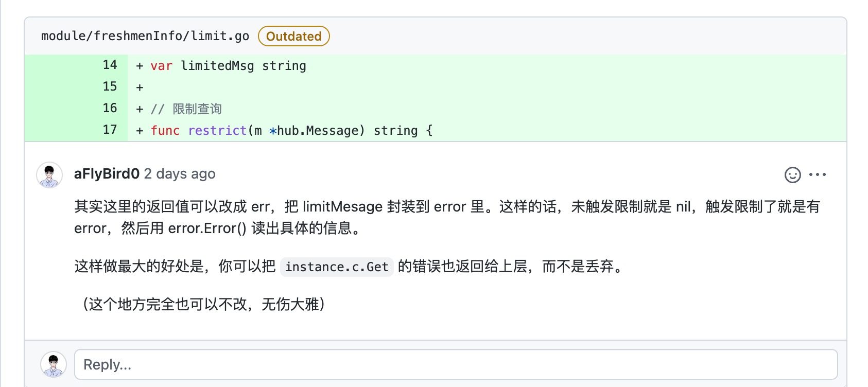
Task: Click the restrict function name in the diff
Action: [x=217, y=130]
